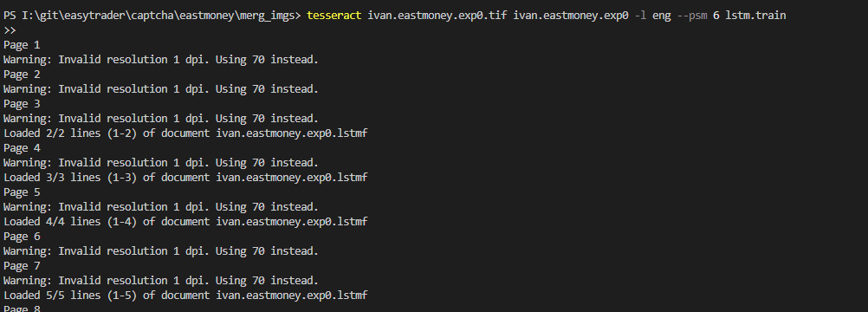
Task: Click the >> continuation prompt line
Action: (10, 30)
